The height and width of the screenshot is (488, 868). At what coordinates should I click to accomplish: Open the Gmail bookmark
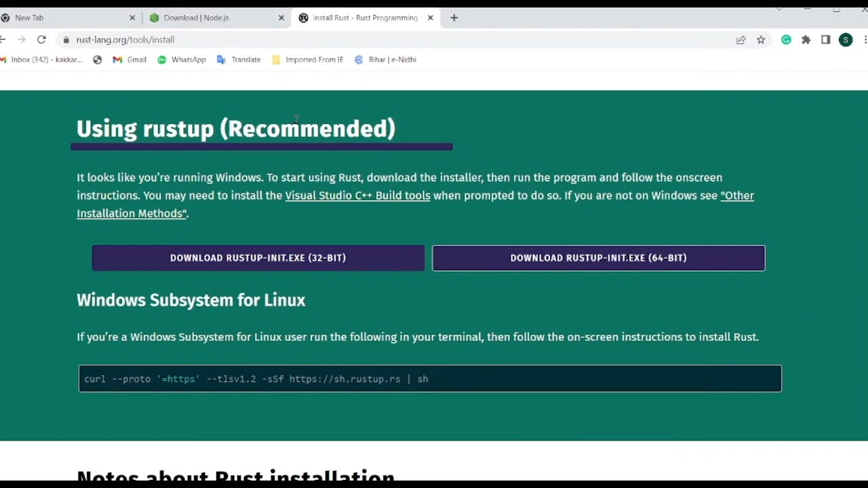click(x=130, y=60)
